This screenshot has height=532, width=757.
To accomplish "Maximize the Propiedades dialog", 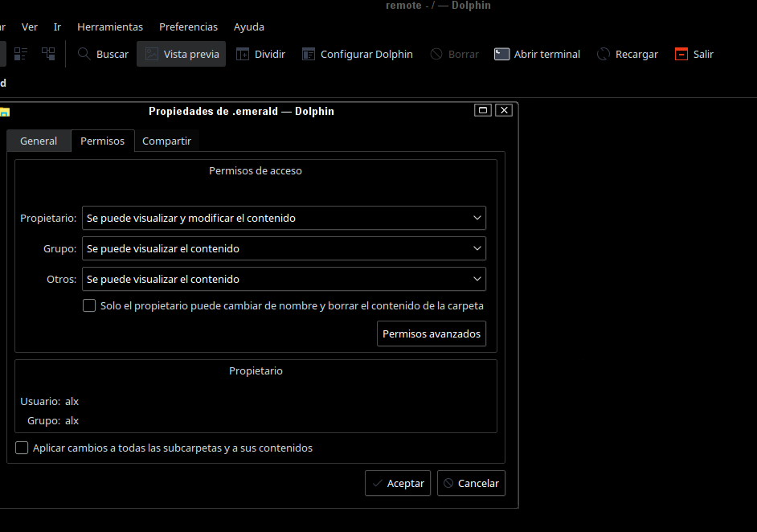I will point(483,111).
